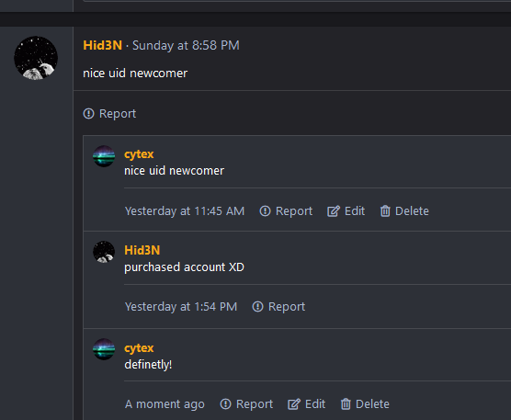511x420 pixels.
Task: Open the Hid3N username link in post header
Action: (102, 45)
